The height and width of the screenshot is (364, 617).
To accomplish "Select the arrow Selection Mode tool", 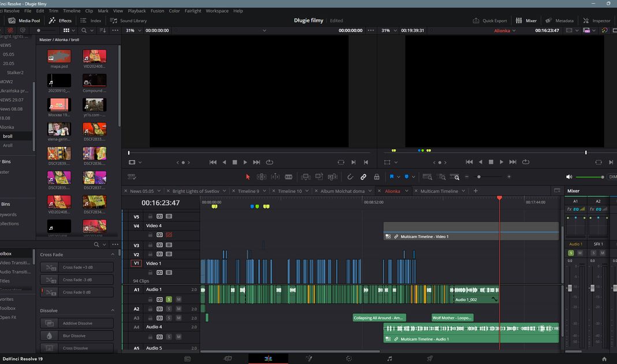I will coord(248,177).
